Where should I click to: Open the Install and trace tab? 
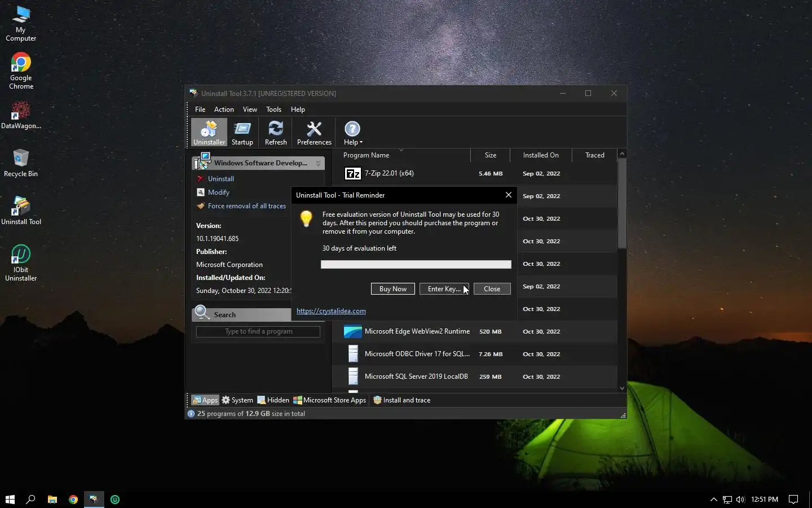pyautogui.click(x=402, y=400)
